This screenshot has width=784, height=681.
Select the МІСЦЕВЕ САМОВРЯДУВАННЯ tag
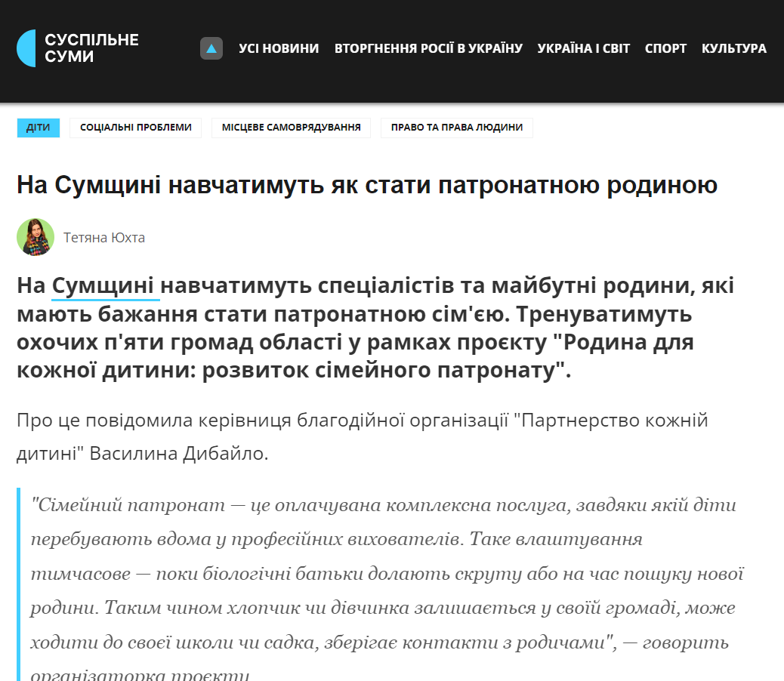tap(292, 128)
